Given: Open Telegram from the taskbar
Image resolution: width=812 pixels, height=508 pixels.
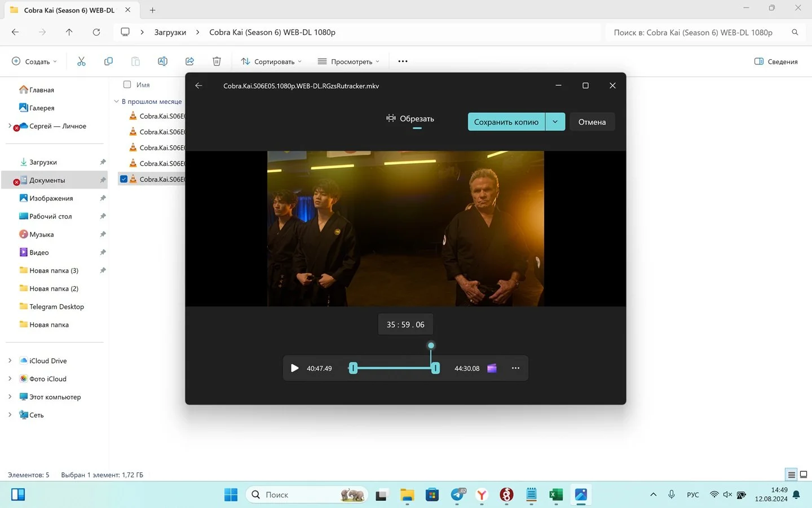Looking at the screenshot, I should click(x=458, y=495).
